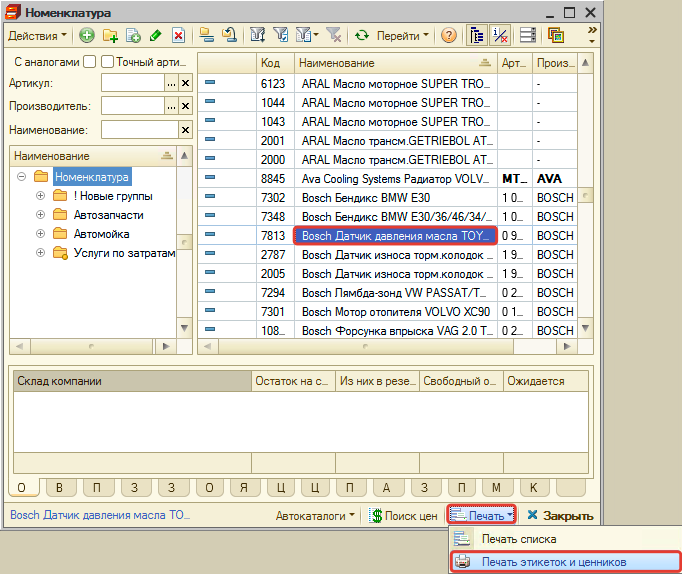Open the Действия menu
This screenshot has height=574, width=682.
click(x=37, y=36)
